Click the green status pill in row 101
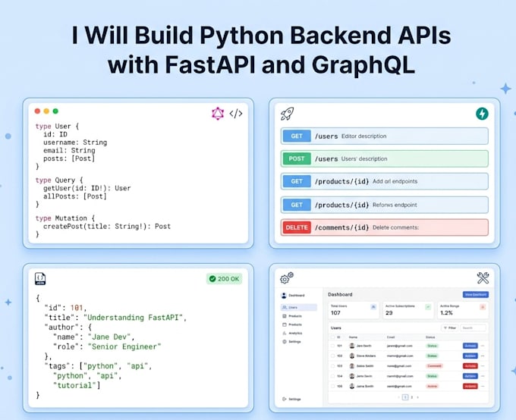The height and width of the screenshot is (420, 516). tap(432, 346)
